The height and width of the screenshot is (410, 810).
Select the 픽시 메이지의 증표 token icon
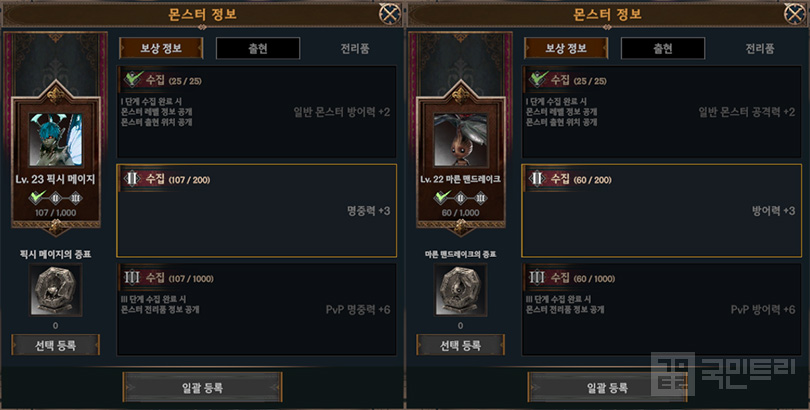point(55,290)
